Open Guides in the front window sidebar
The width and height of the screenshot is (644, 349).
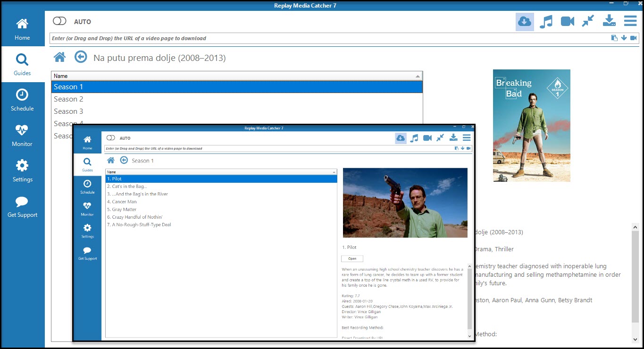[x=87, y=164]
